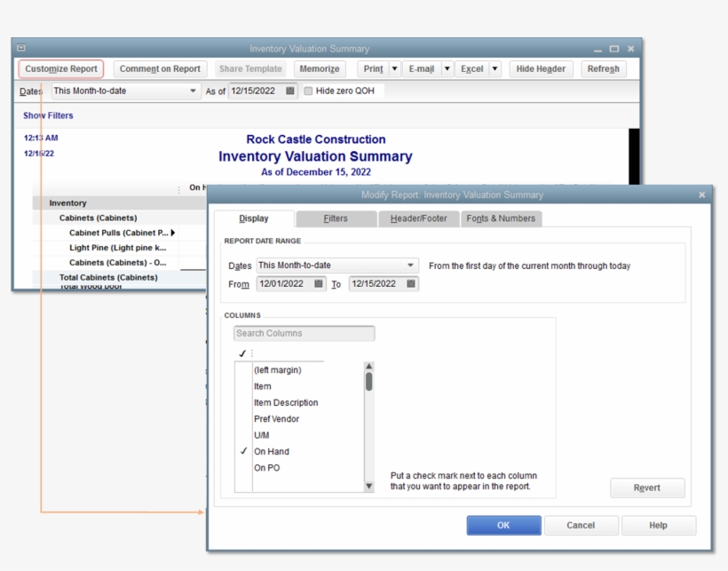
Task: Open the Excel dropdown arrow
Action: point(495,68)
